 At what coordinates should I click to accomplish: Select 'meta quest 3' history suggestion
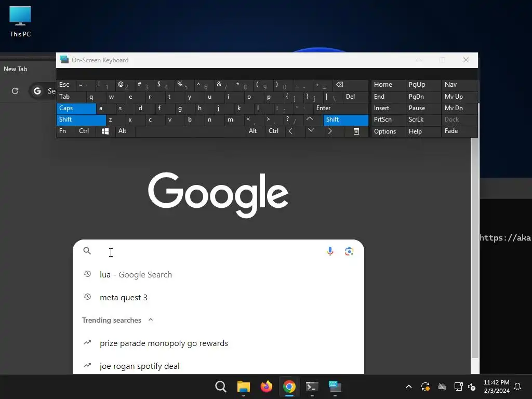point(218,298)
